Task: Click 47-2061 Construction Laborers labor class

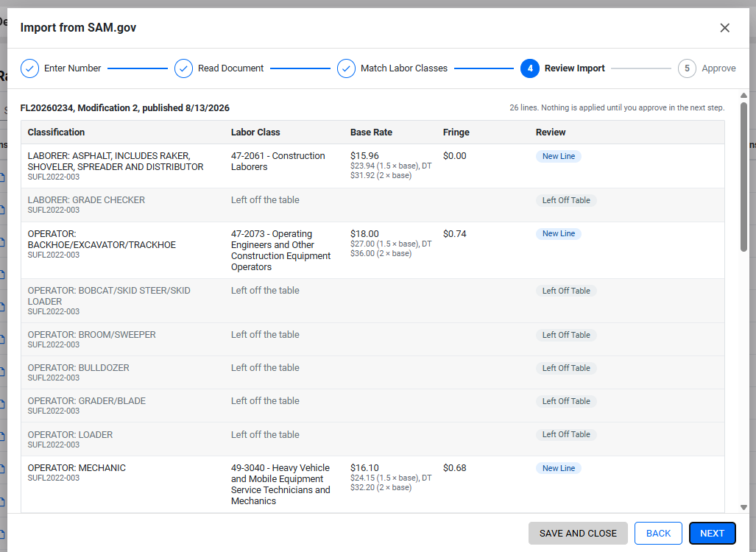Action: click(x=278, y=161)
